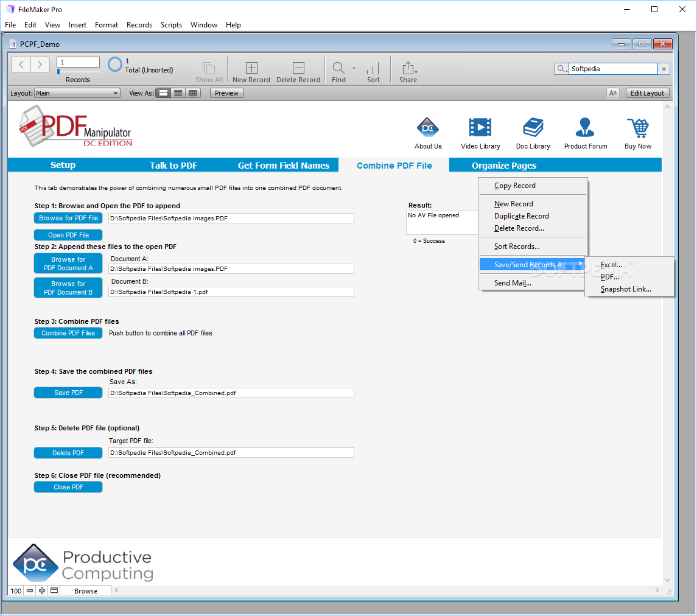The height and width of the screenshot is (616, 697).
Task: Click the Preview button
Action: 226,93
